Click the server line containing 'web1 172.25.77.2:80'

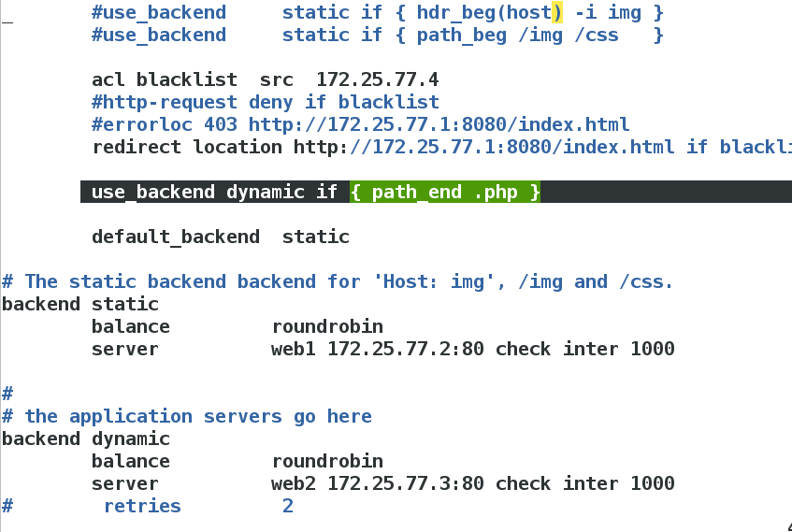point(382,349)
